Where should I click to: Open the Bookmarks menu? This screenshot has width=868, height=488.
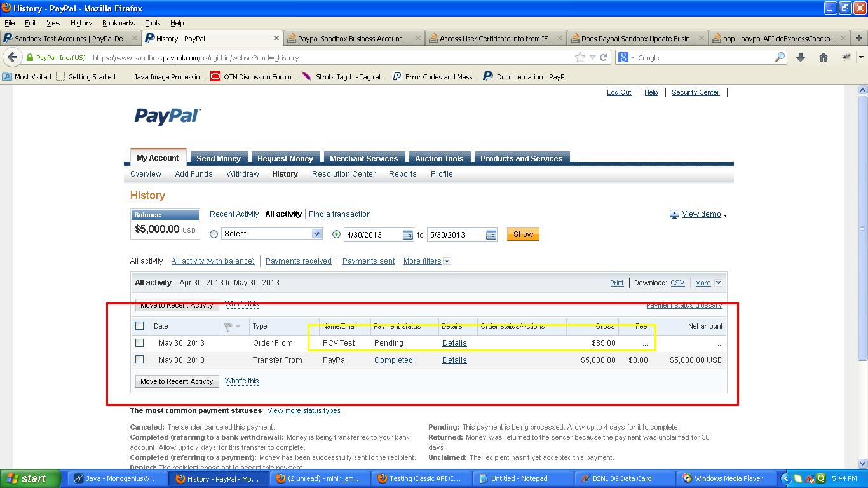118,23
